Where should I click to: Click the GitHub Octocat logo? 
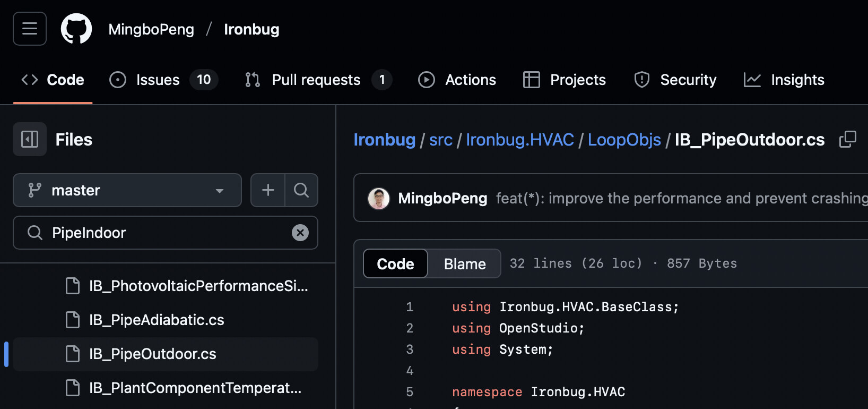76,29
